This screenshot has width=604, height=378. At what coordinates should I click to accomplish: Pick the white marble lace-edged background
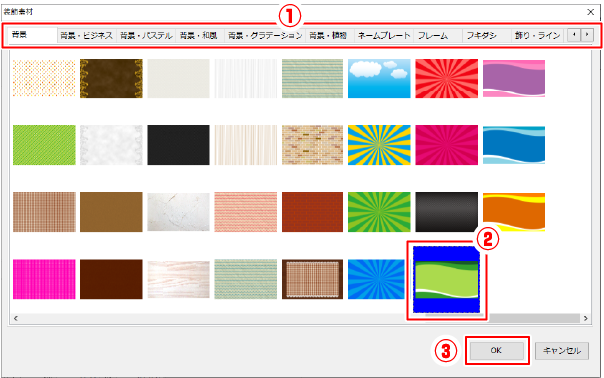click(x=111, y=145)
